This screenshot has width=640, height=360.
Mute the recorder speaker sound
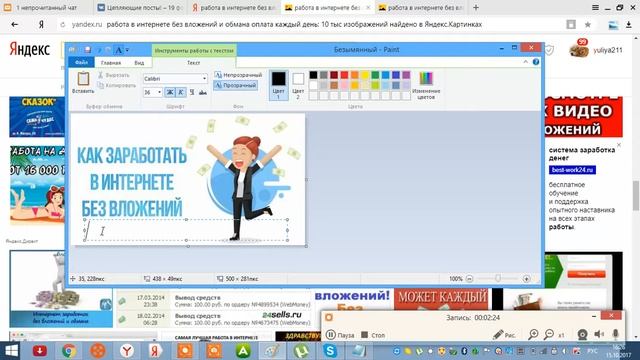tap(599, 335)
